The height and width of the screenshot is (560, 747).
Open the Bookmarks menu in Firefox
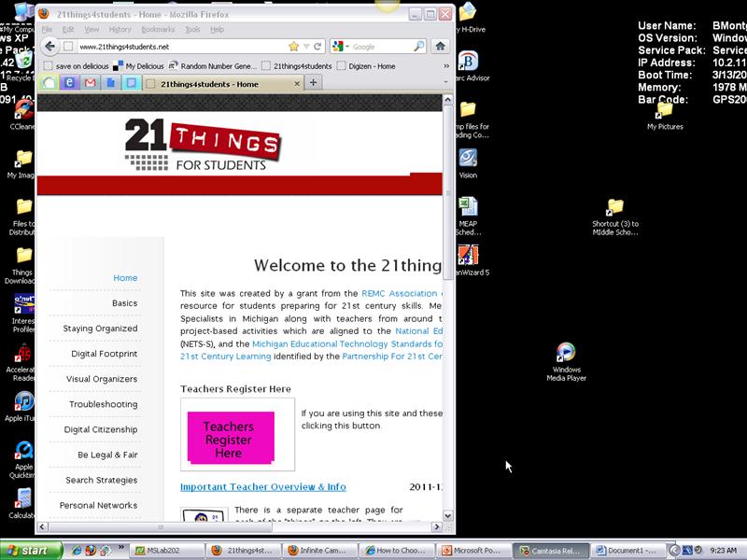click(x=158, y=30)
